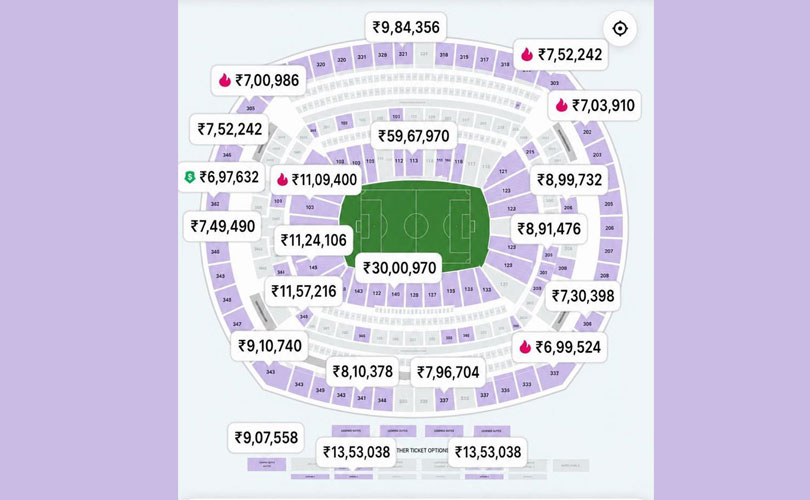810x500 pixels.
Task: Click the green football pitch center
Action: click(416, 226)
